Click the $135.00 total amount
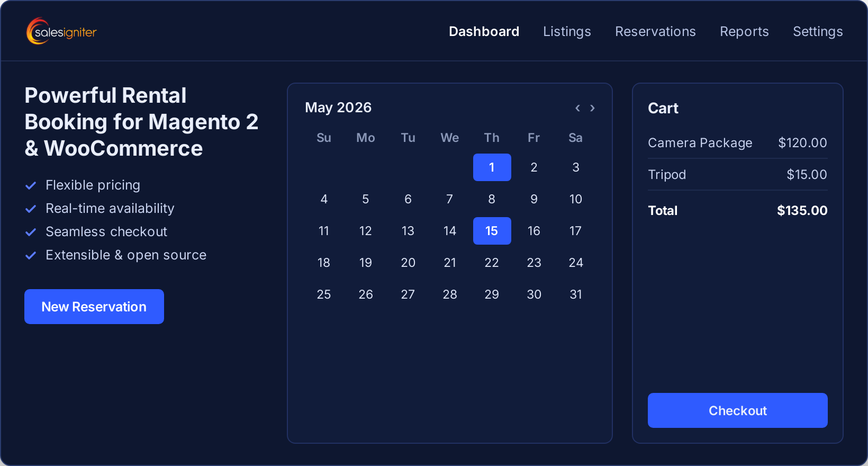Image resolution: width=868 pixels, height=466 pixels. pyautogui.click(x=802, y=210)
